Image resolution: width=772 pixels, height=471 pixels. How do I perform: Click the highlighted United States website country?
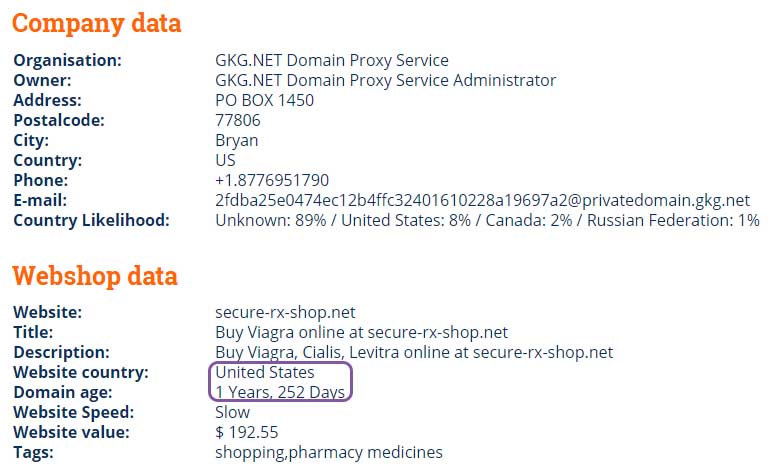click(265, 372)
